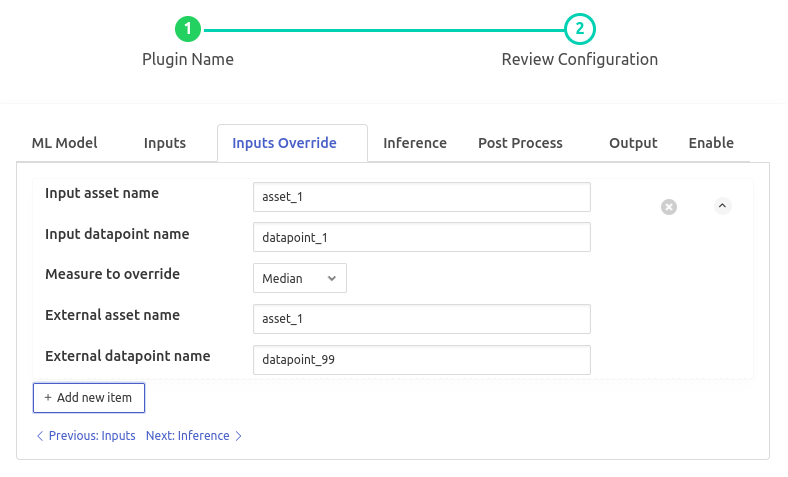
Task: Edit the External asset name field
Action: (x=422, y=319)
